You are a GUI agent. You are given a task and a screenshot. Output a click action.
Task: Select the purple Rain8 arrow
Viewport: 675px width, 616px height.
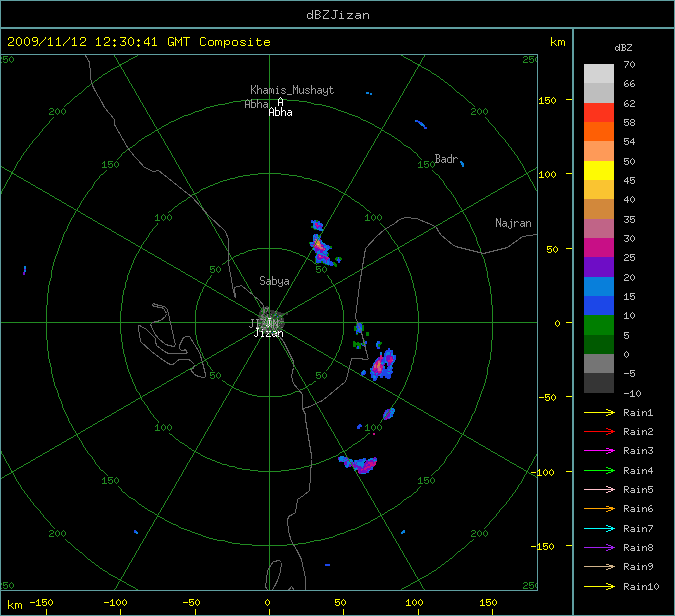point(599,548)
